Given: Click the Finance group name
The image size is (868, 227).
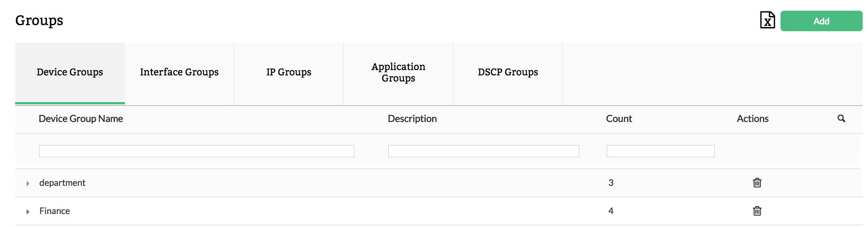Looking at the screenshot, I should 55,211.
